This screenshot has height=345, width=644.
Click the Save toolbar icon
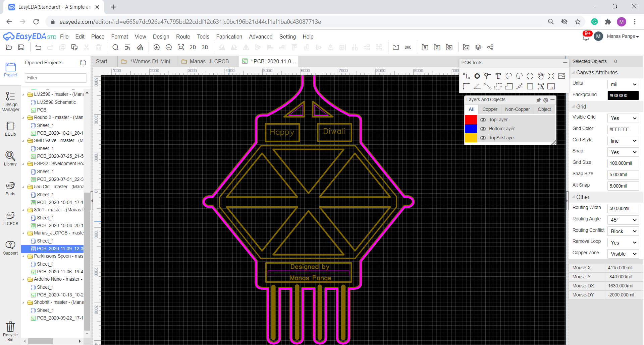[21, 47]
